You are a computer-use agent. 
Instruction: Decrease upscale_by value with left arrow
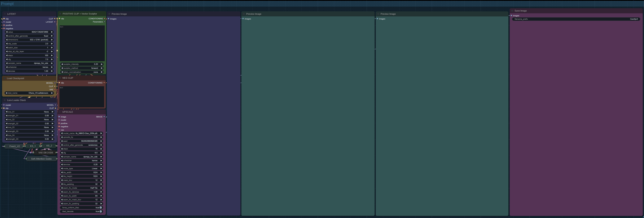click(x=62, y=137)
